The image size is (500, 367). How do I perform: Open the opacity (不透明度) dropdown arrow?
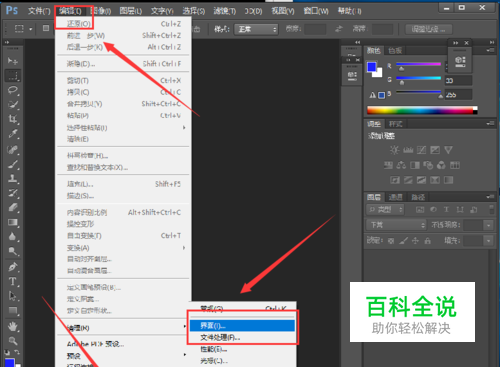[488, 225]
